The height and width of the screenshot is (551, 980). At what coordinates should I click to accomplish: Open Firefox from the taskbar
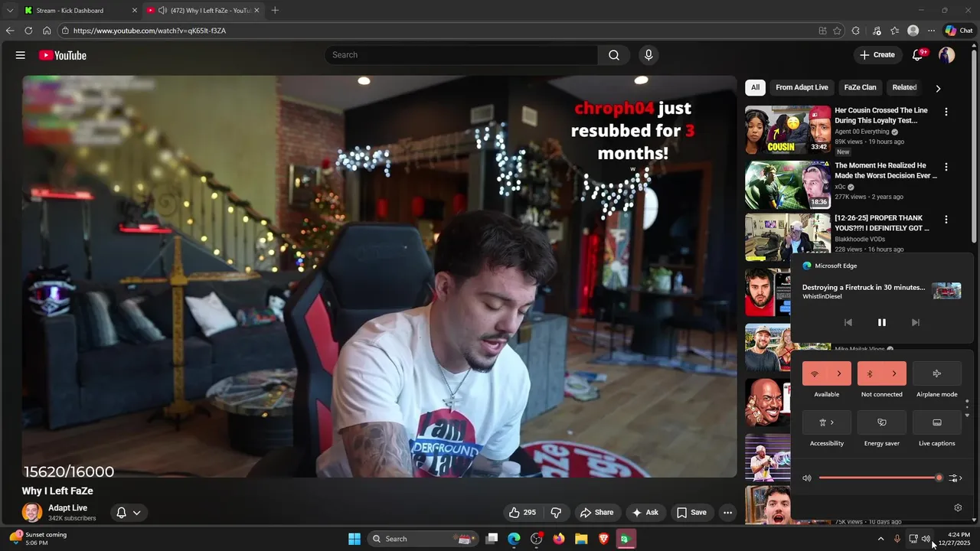tap(558, 539)
